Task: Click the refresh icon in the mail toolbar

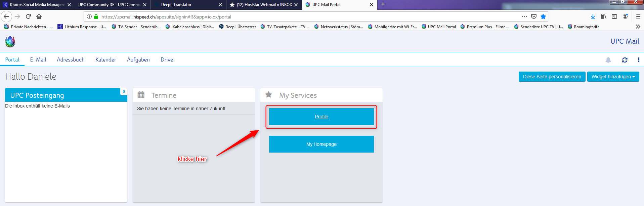Action: 625,60
